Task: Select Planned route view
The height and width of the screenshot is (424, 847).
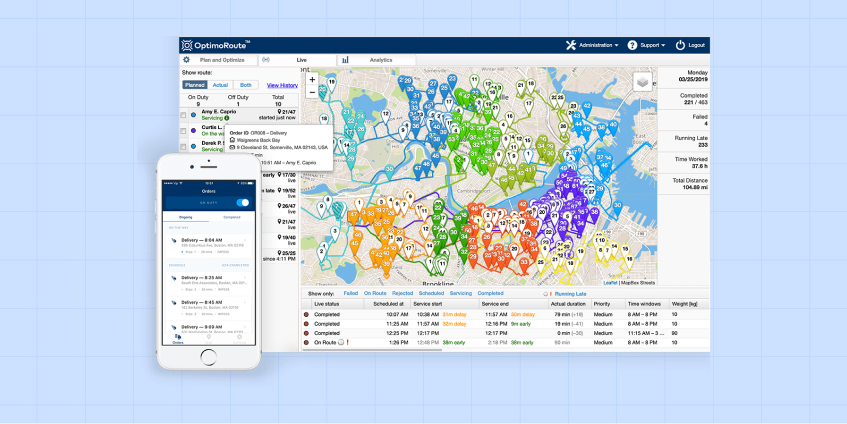Action: click(194, 85)
